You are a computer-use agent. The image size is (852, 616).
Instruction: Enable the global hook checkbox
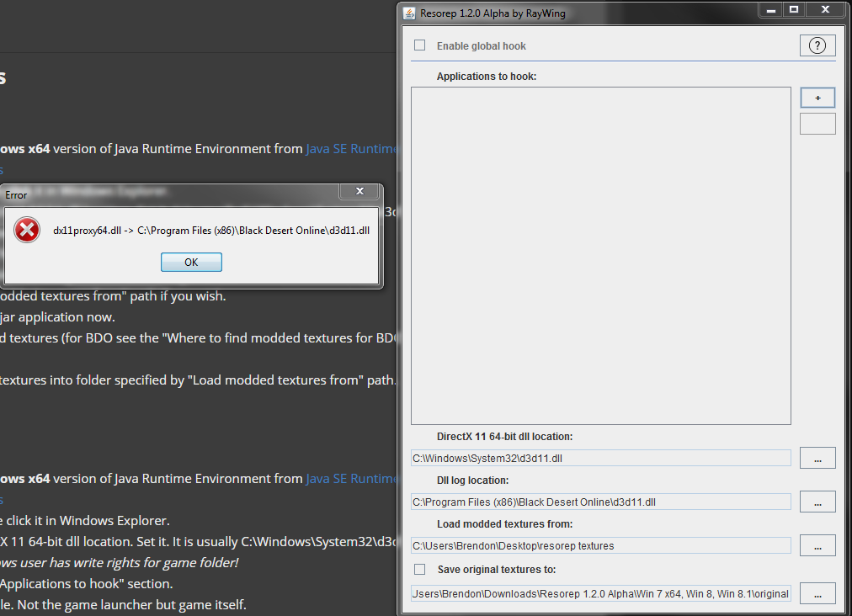[420, 45]
